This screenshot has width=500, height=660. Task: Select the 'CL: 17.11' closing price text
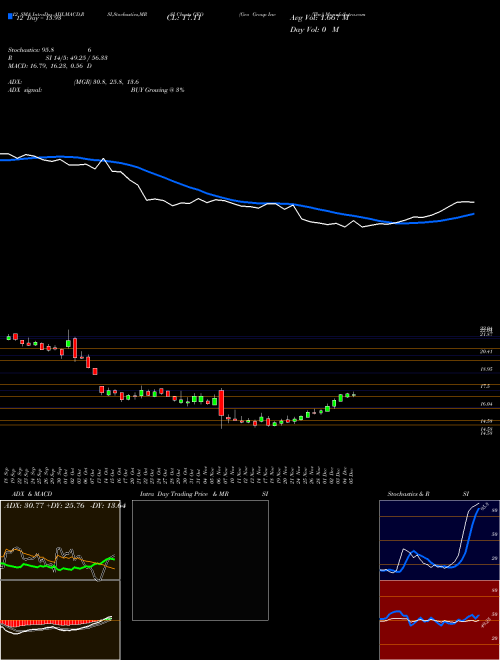click(185, 18)
